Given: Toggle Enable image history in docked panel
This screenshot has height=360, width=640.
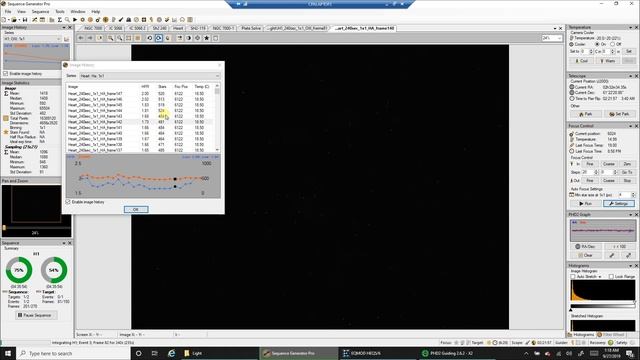Looking at the screenshot, I should (6, 74).
